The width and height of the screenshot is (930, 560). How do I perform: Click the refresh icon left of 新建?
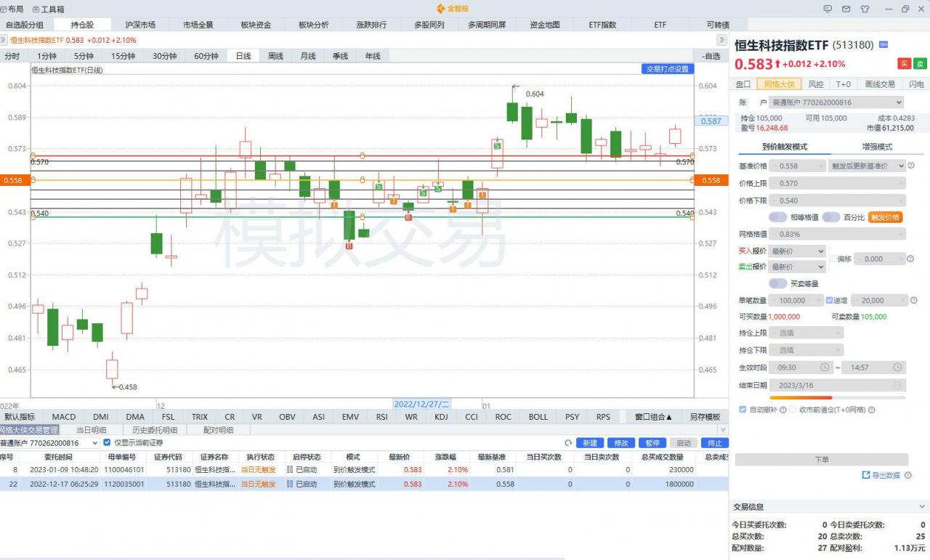[x=568, y=443]
